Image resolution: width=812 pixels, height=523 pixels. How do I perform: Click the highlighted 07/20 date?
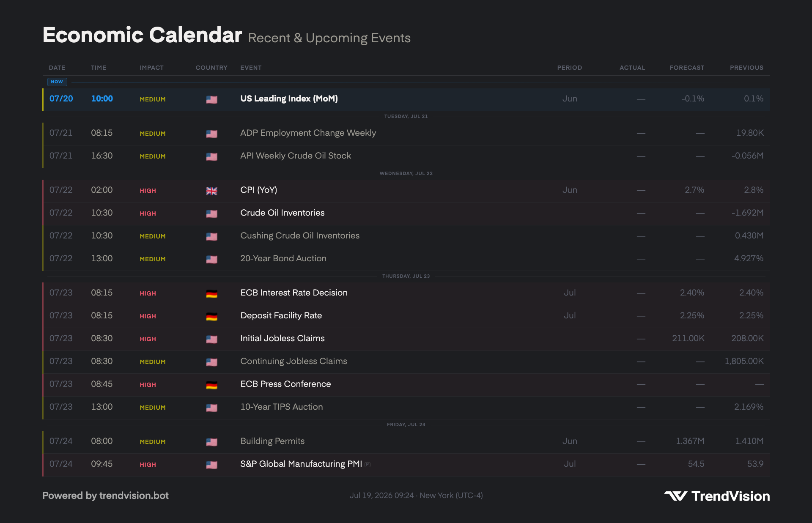point(61,99)
